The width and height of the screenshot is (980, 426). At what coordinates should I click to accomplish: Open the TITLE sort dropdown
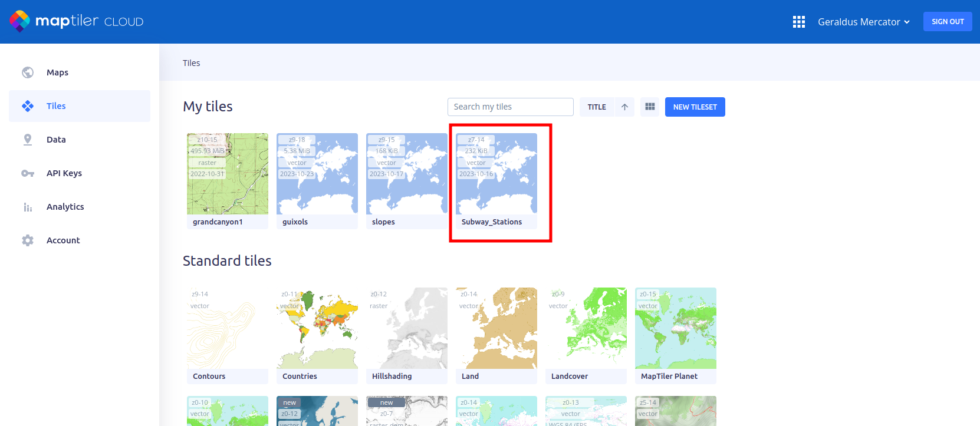tap(597, 107)
